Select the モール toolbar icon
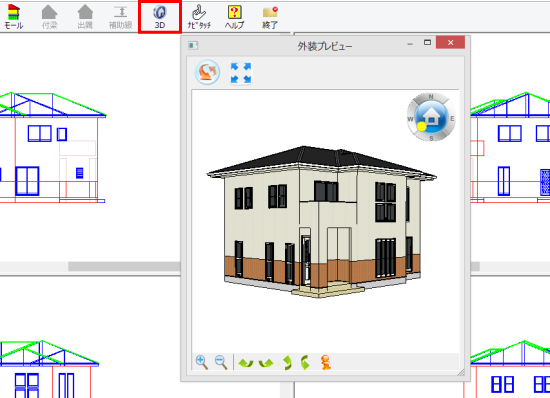Image resolution: width=550 pixels, height=398 pixels. [x=14, y=17]
